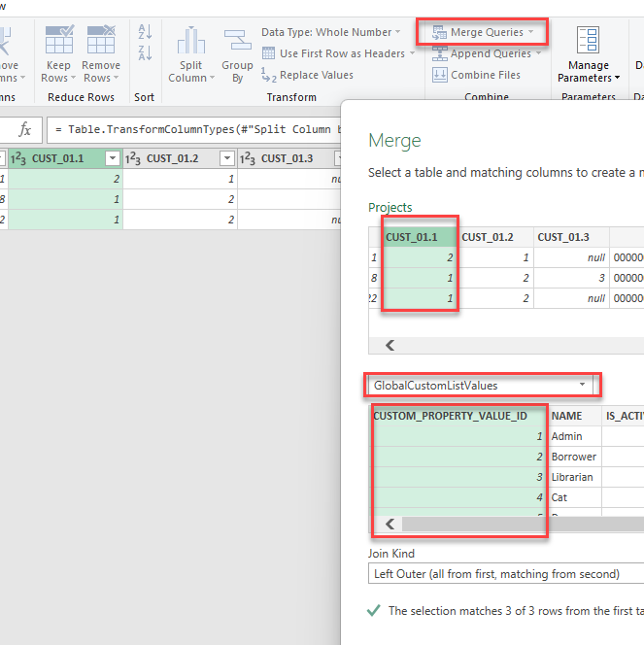Open the Data Type: Whole Number dropdown
The width and height of the screenshot is (644, 645).
(x=397, y=32)
